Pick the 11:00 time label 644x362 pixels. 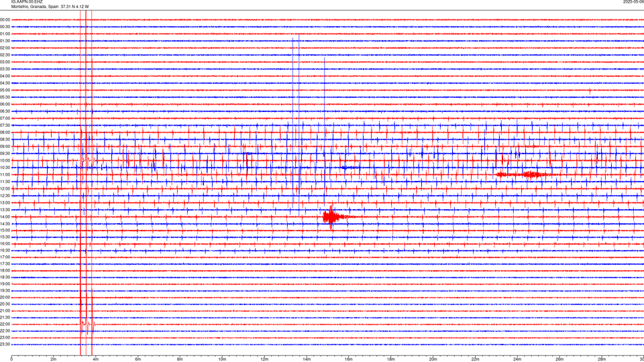(x=5, y=174)
